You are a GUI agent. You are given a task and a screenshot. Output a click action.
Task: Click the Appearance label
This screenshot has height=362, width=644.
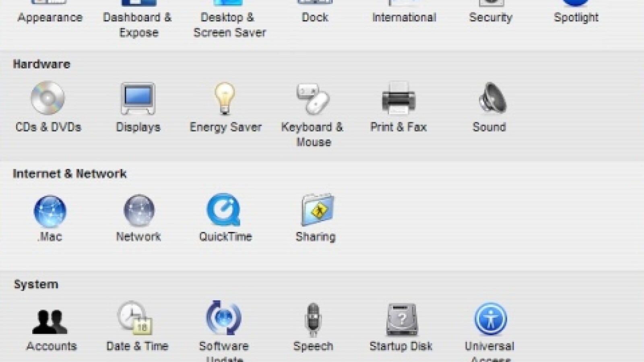[50, 18]
